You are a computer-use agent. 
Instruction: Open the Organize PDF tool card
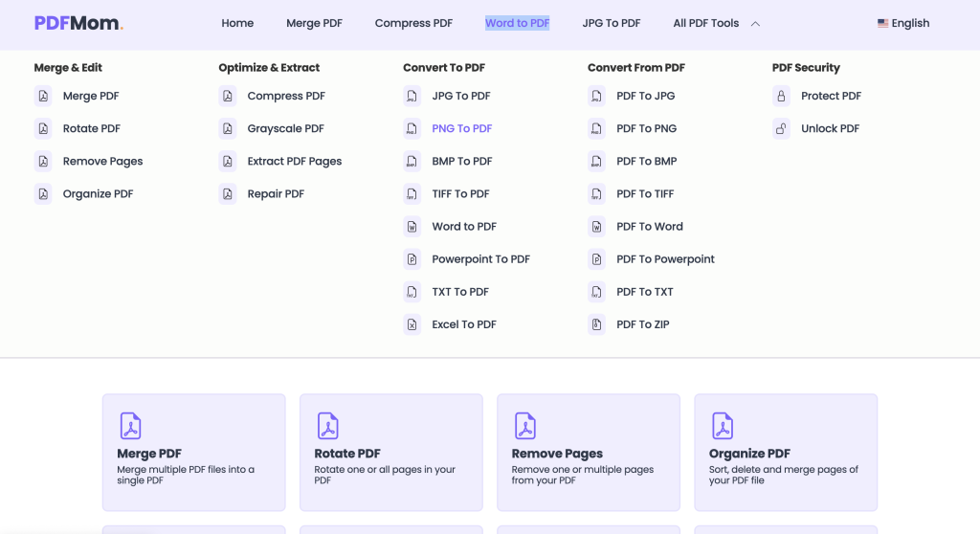(x=785, y=452)
